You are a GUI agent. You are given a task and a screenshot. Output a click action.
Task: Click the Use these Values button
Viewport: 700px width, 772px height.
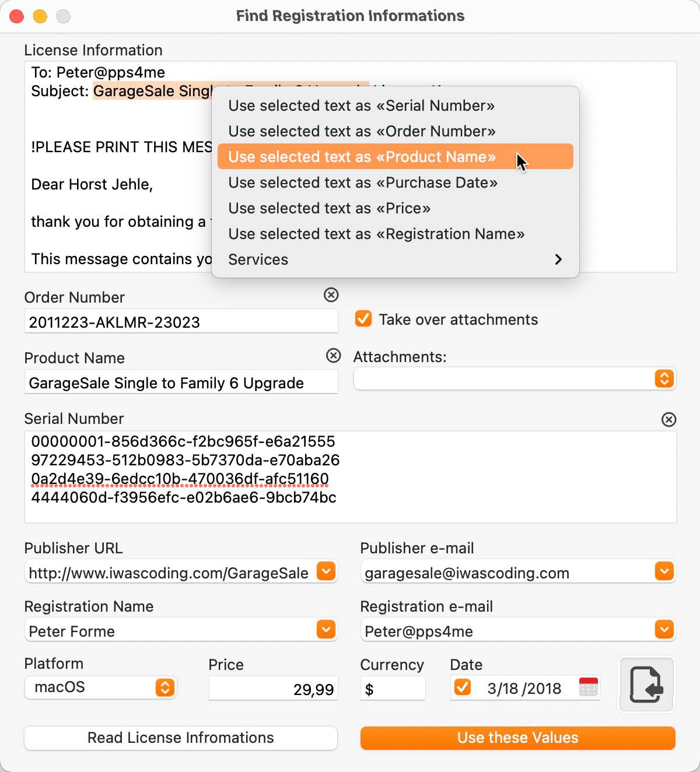point(518,738)
